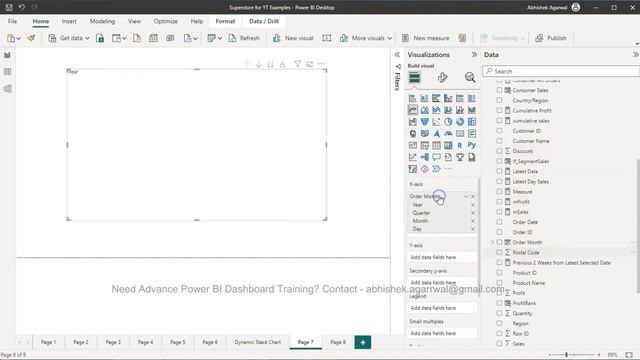Open the Format visual pane

[442, 78]
